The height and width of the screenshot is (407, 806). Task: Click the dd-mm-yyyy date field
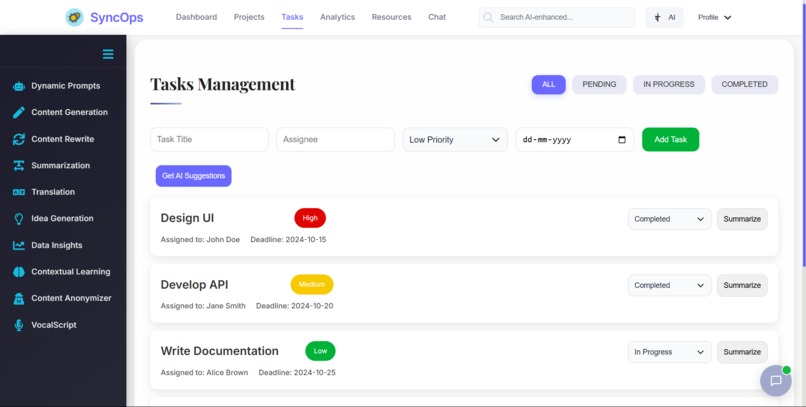click(x=575, y=140)
